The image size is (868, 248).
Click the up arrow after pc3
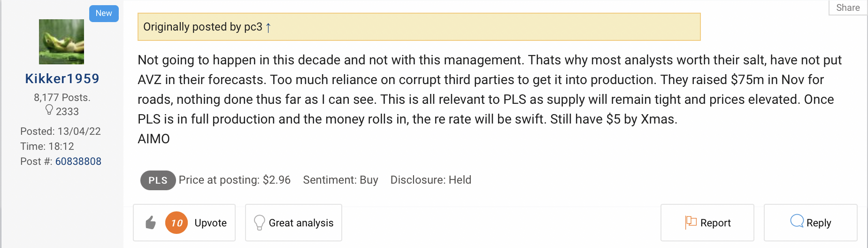click(x=269, y=27)
